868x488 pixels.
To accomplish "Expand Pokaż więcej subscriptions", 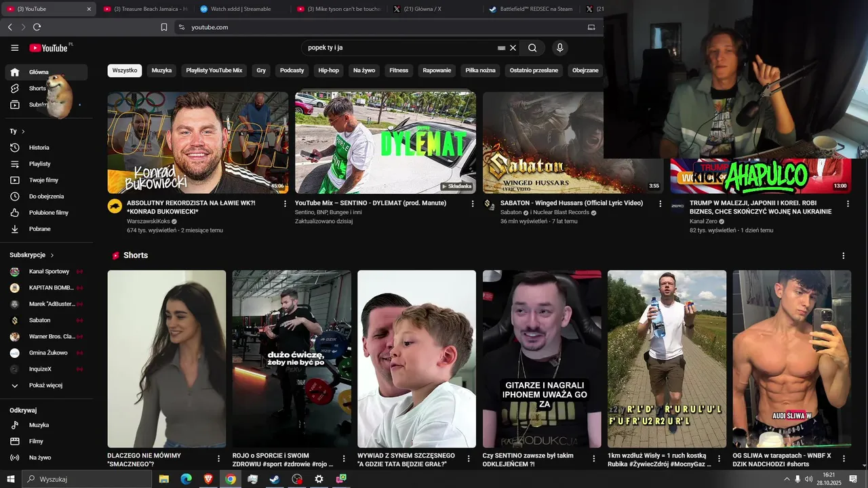I will tap(46, 386).
